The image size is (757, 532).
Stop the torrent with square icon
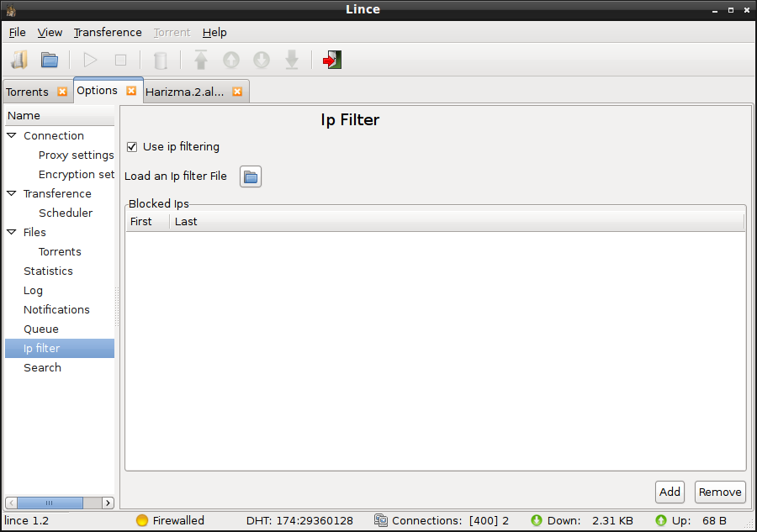coord(120,61)
